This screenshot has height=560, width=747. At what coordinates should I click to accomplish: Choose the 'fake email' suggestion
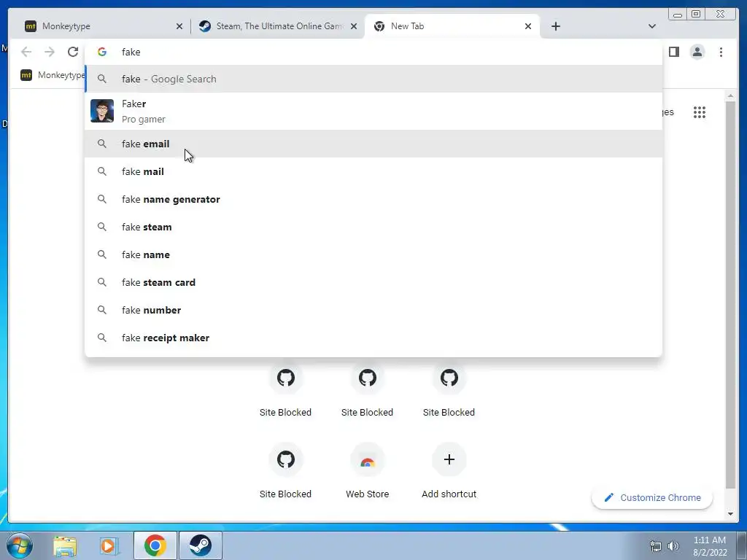tap(373, 144)
